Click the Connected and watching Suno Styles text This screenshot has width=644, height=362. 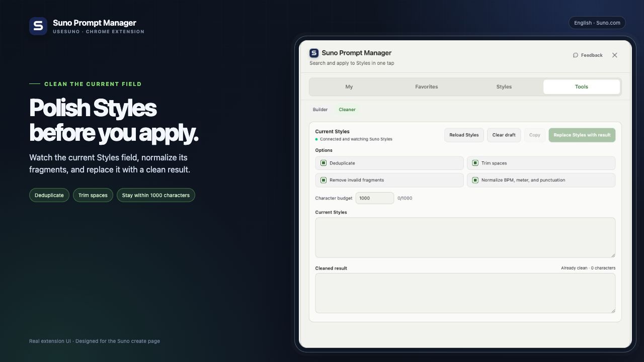[x=356, y=139]
